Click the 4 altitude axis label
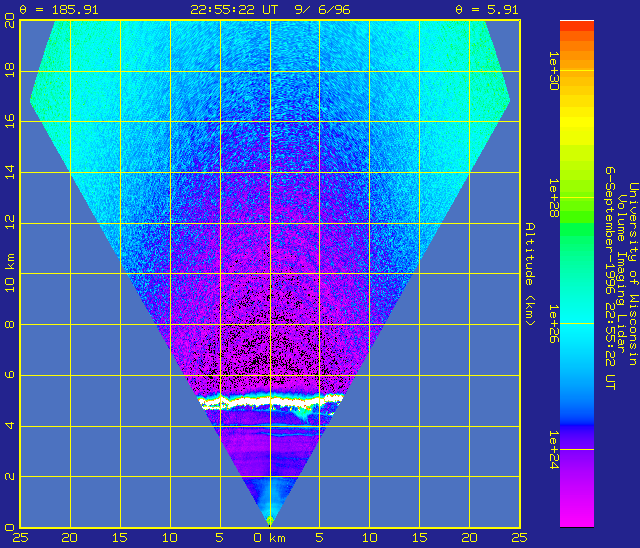640x548 pixels. 10,425
